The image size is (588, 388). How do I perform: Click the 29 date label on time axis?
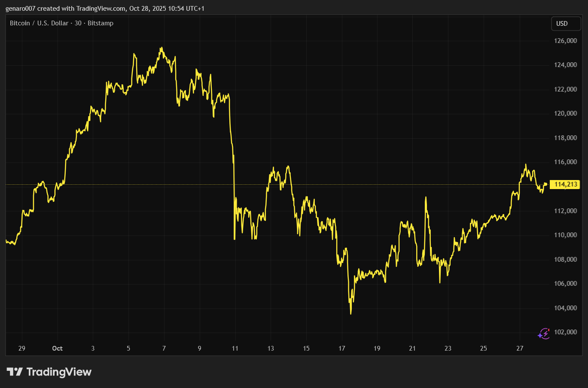point(22,348)
